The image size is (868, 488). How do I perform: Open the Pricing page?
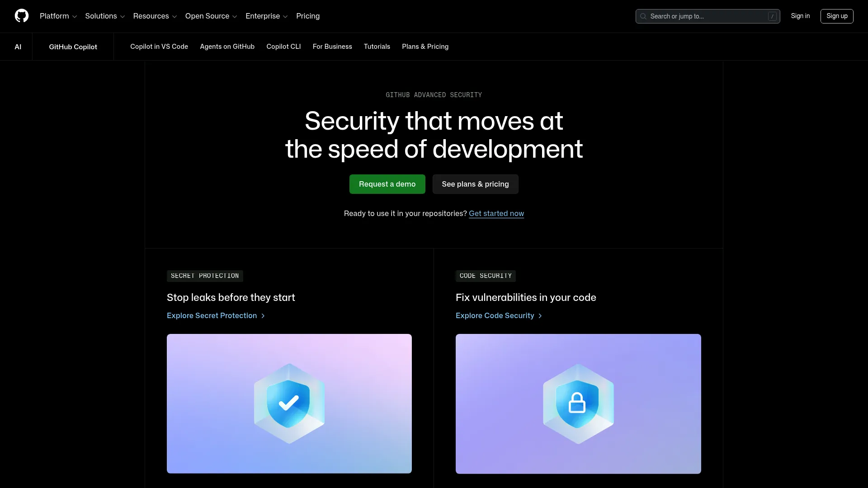[308, 16]
